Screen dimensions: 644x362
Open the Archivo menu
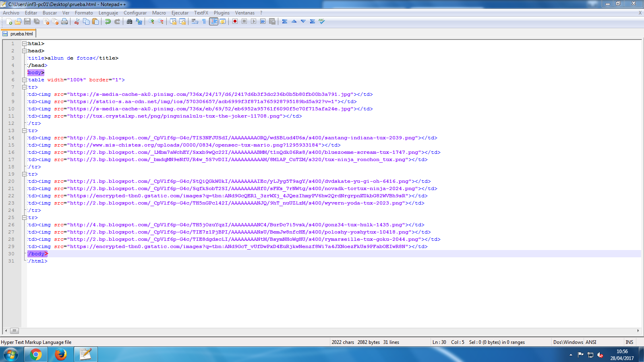(11, 13)
